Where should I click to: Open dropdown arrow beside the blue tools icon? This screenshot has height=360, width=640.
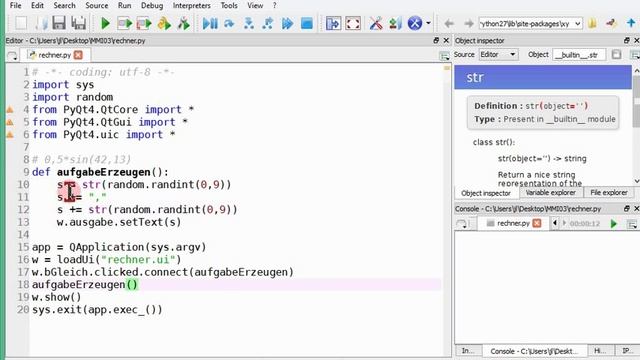tap(428, 23)
